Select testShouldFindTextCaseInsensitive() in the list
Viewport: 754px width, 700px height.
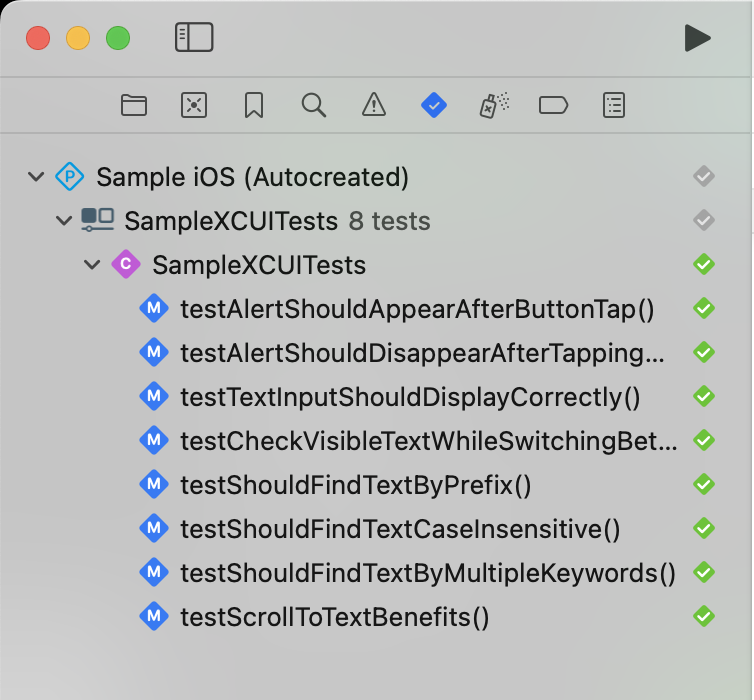tap(401, 529)
